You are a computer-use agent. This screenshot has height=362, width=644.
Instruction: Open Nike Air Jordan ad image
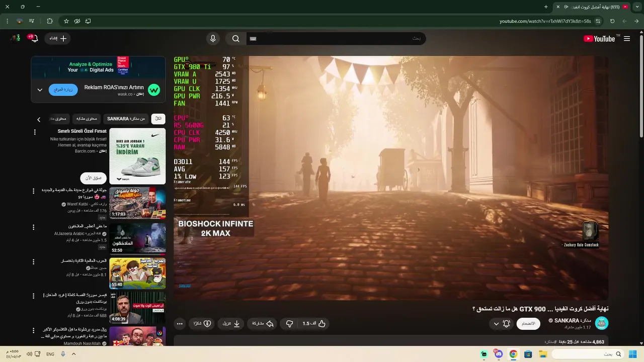coord(137,156)
